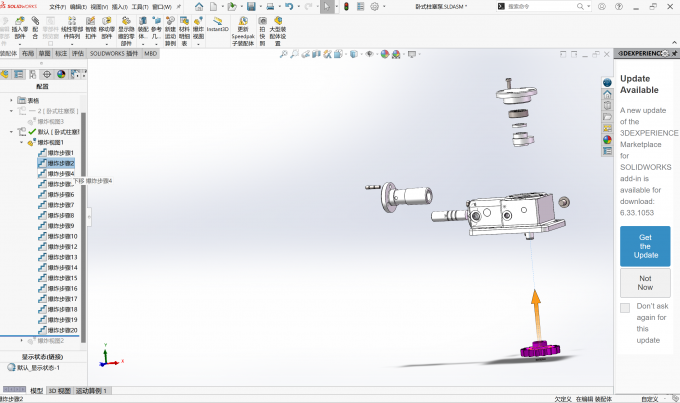Click the Zoom to Area icon
This screenshot has height=403, width=680.
[294, 54]
